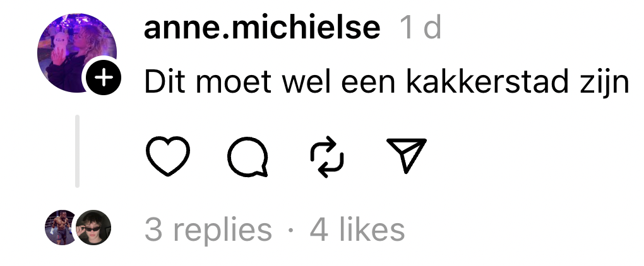Show who gave the "4 likes"
644x266 pixels.
click(357, 230)
